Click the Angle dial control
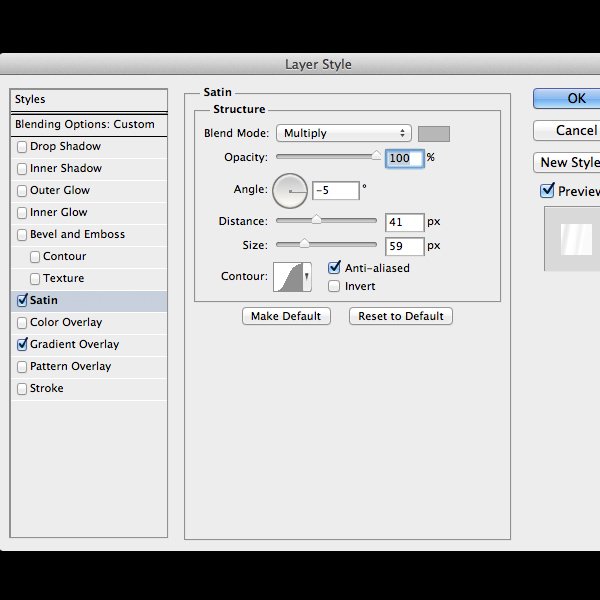 pos(290,191)
